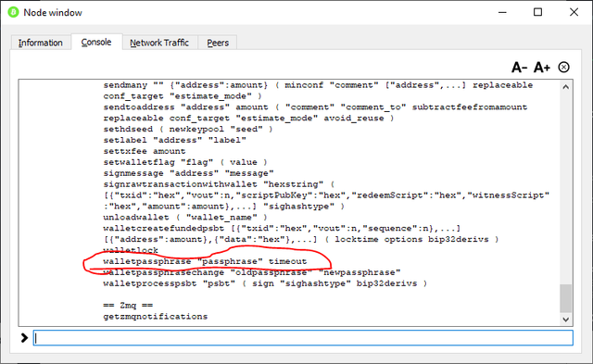Click the console scrollbar up arrow
The height and width of the screenshot is (364, 593).
[566, 87]
